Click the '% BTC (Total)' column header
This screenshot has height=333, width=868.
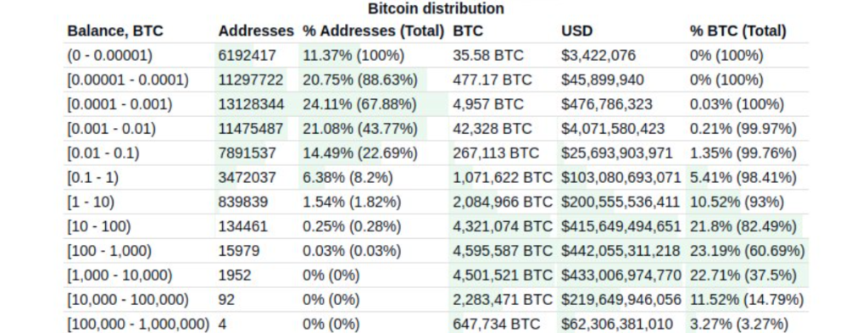tap(738, 31)
